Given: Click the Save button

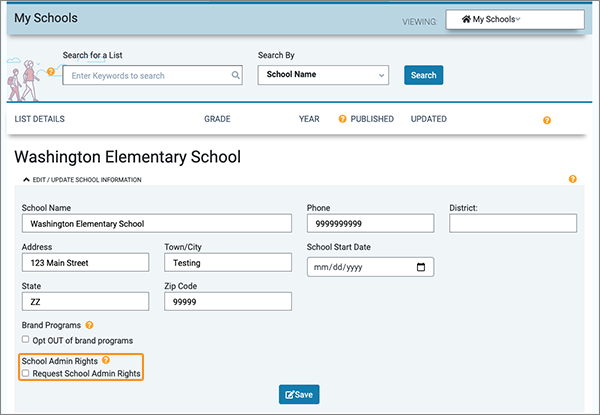Looking at the screenshot, I should click(299, 394).
